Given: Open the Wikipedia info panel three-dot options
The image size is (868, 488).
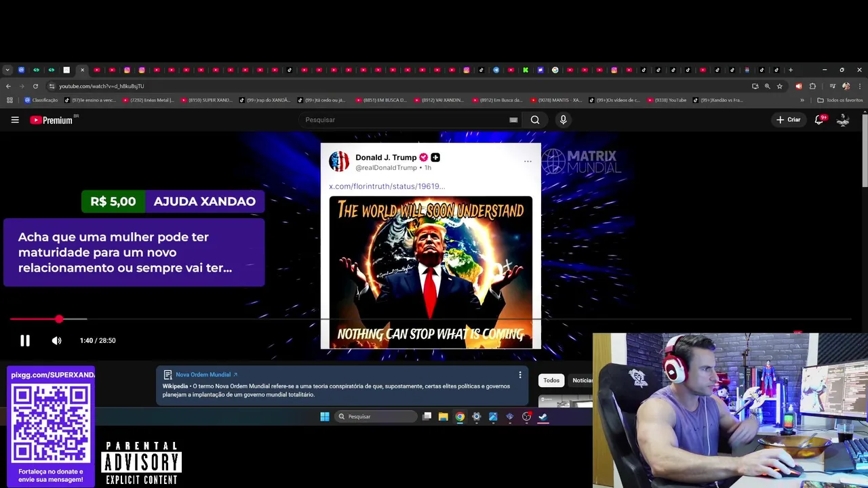Looking at the screenshot, I should pos(520,375).
